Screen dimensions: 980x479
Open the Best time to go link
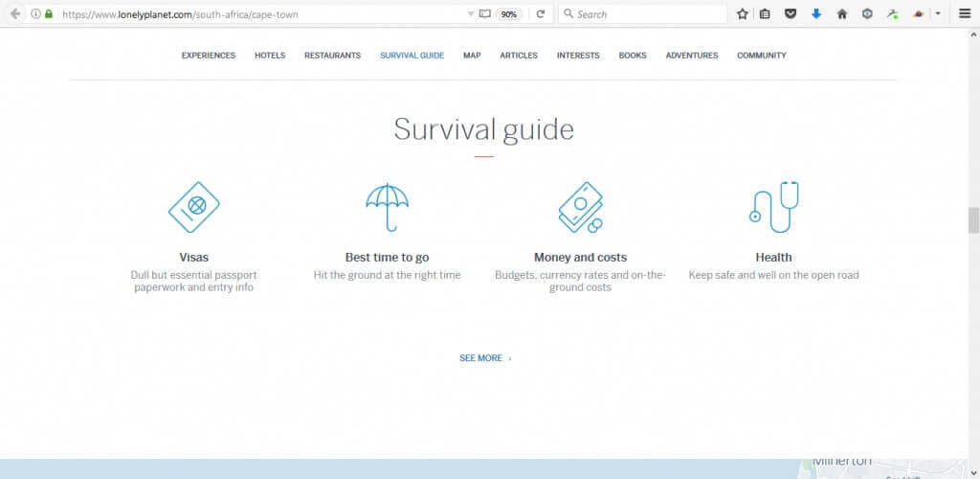pos(388,257)
